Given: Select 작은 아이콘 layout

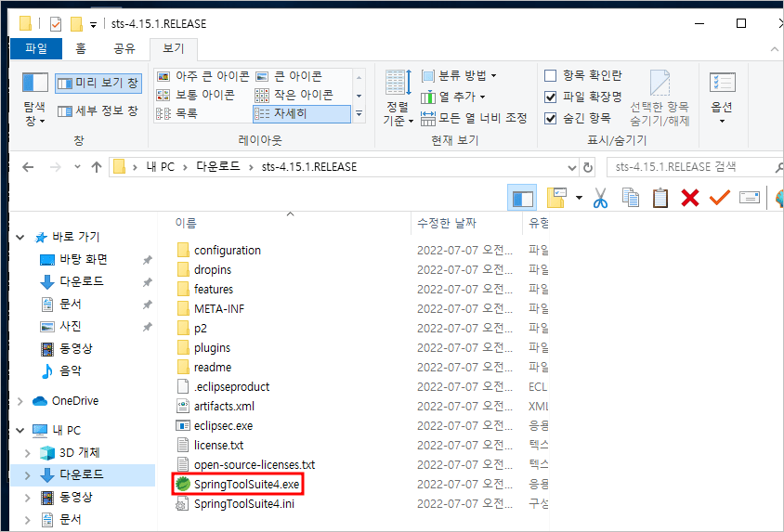Looking at the screenshot, I should tap(294, 95).
